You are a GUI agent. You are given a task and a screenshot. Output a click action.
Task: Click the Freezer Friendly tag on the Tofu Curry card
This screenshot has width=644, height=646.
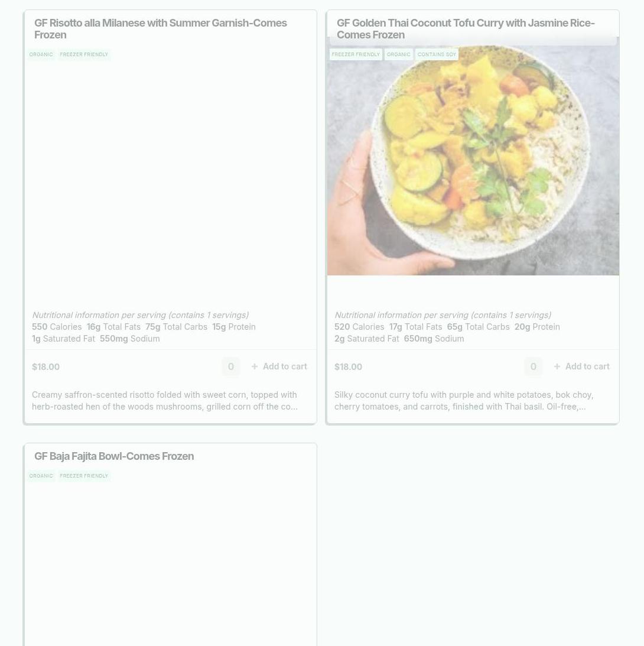tap(356, 54)
